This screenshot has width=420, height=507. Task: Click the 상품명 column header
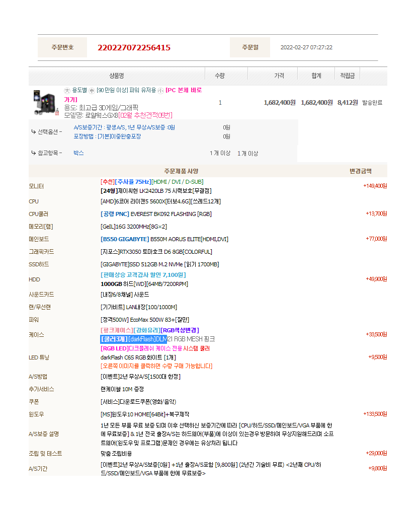point(117,76)
